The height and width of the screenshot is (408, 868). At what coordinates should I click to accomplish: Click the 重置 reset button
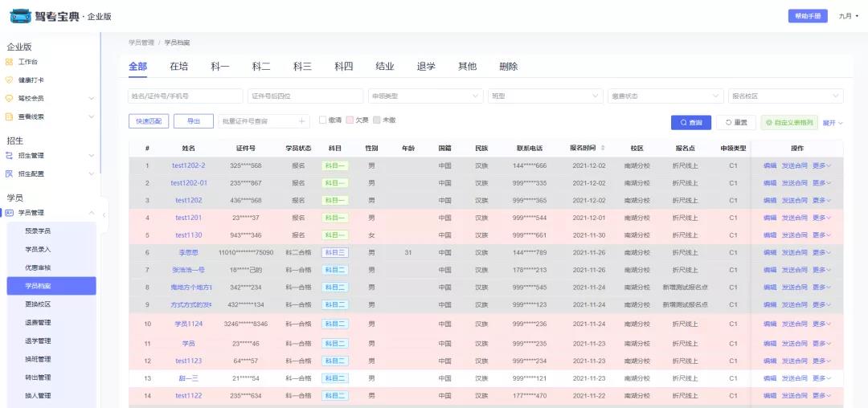736,123
